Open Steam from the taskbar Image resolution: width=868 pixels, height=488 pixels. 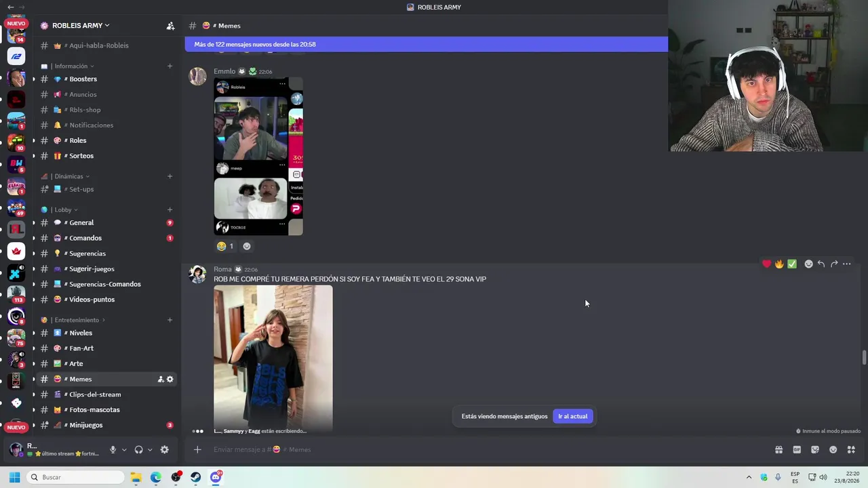(x=196, y=477)
